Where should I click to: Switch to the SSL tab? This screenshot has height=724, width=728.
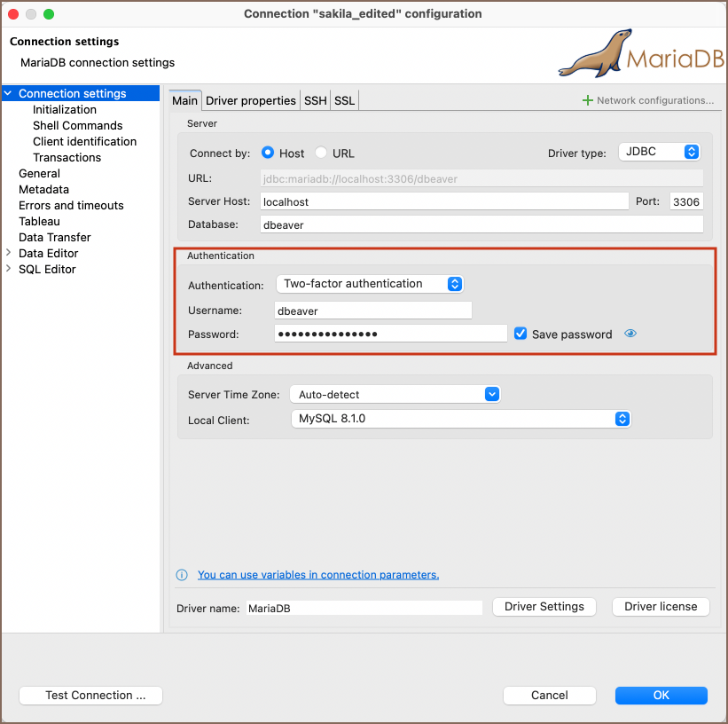pyautogui.click(x=344, y=100)
